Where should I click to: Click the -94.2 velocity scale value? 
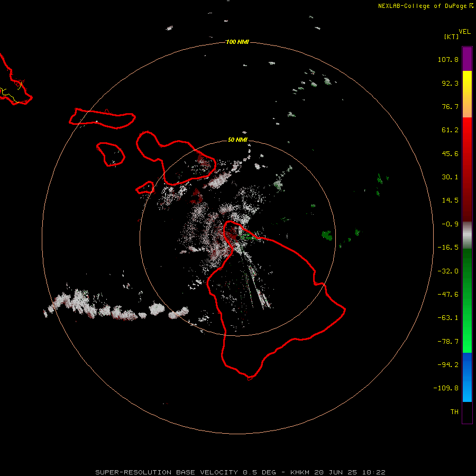448,364
